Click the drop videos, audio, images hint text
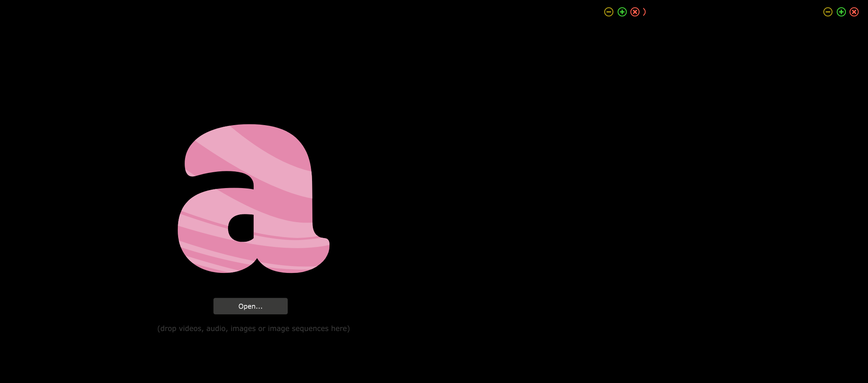The image size is (868, 383). tap(253, 329)
